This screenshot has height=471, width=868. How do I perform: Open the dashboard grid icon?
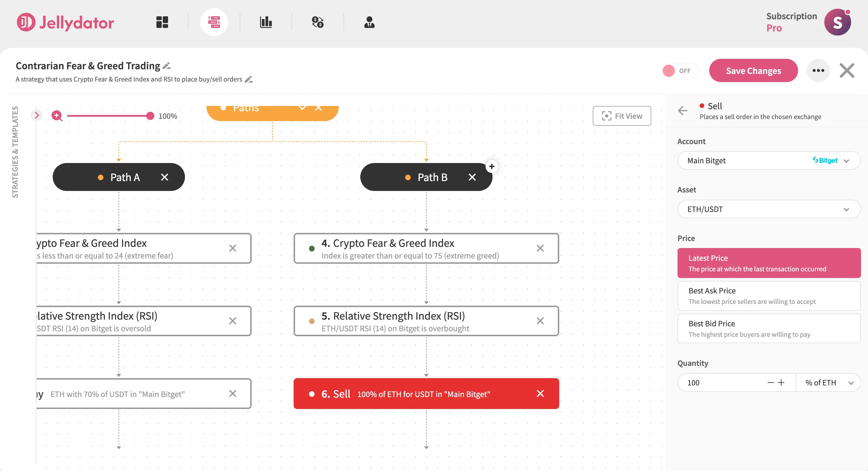[162, 22]
